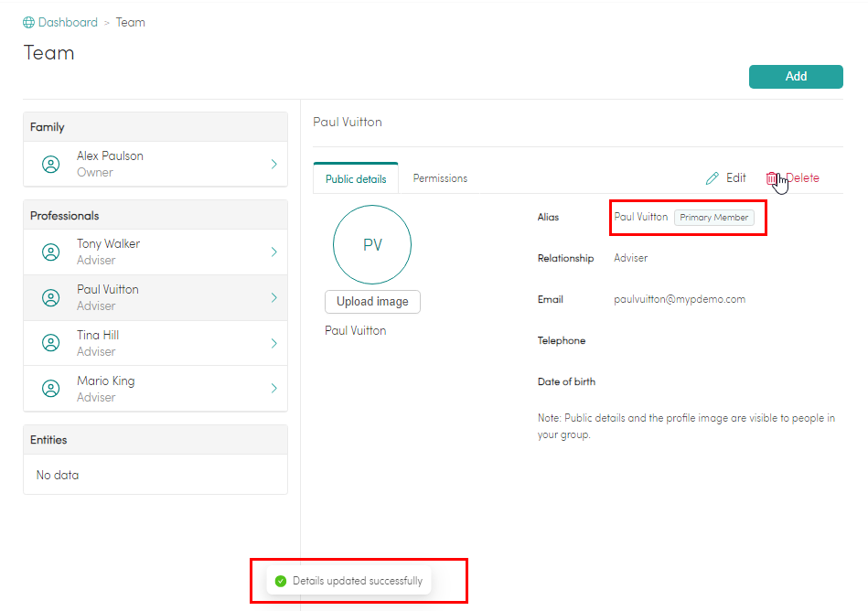Screen dimensions: 868x611
Task: Click the PV initials profile circle
Action: click(372, 244)
